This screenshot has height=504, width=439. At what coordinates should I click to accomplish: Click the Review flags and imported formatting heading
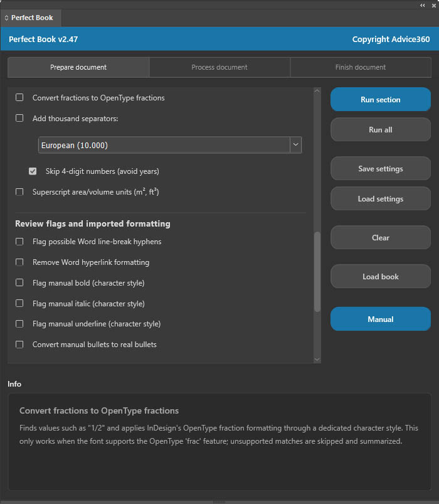click(92, 223)
